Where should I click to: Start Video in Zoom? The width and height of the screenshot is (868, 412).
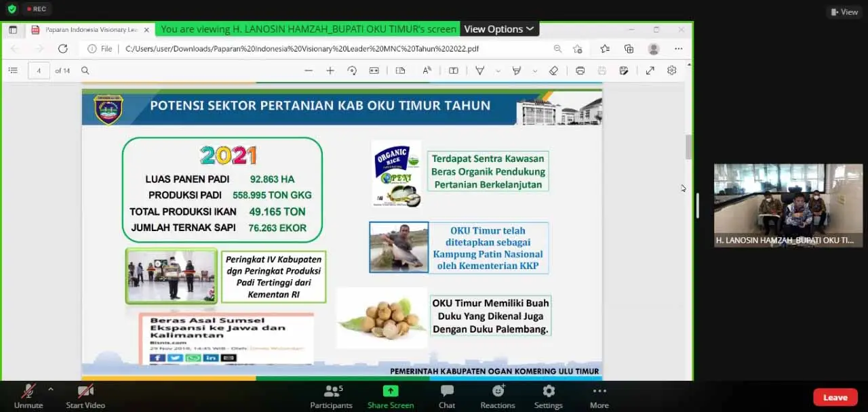coord(85,396)
